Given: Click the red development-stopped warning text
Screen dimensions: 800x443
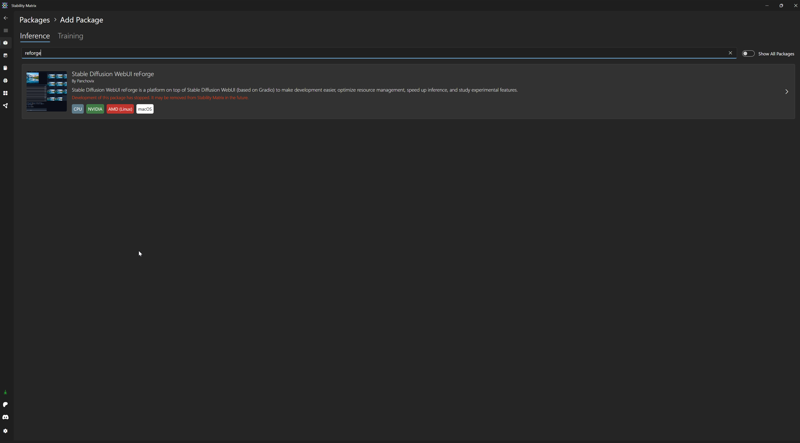Looking at the screenshot, I should [160, 97].
